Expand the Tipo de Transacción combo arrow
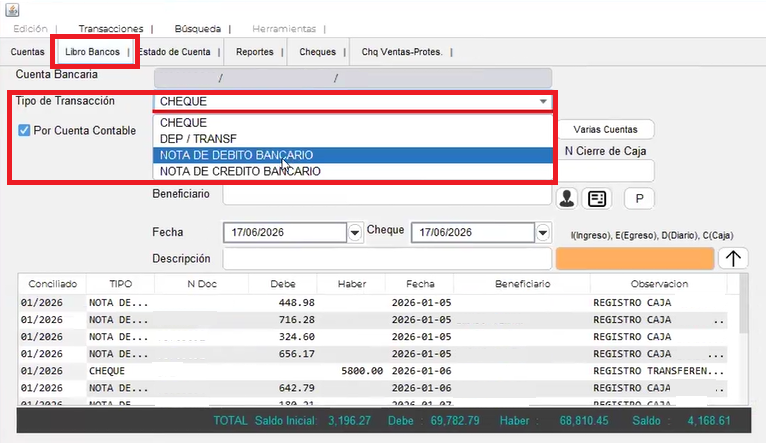Viewport: 766px width, 443px height. coord(543,102)
